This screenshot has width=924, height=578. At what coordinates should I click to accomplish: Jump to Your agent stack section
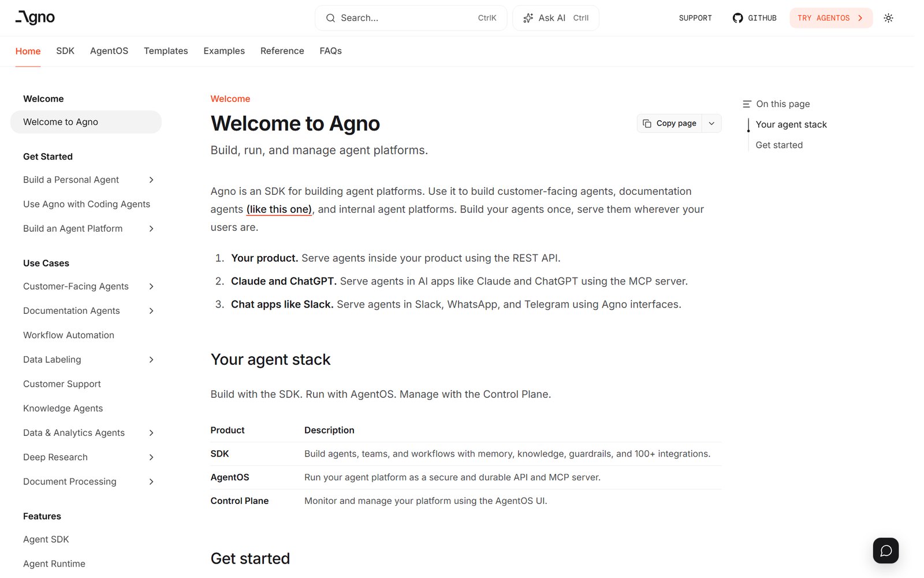pyautogui.click(x=791, y=124)
